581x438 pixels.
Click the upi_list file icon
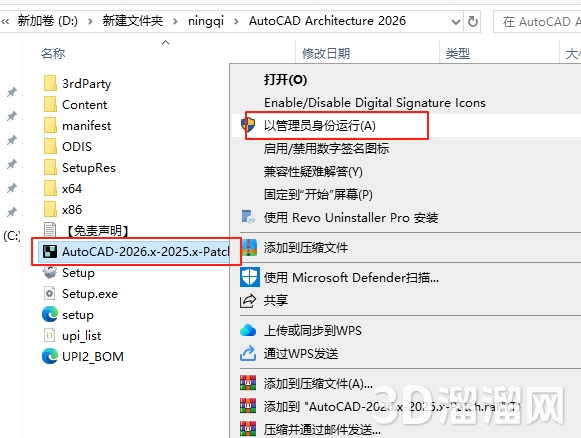(50, 335)
